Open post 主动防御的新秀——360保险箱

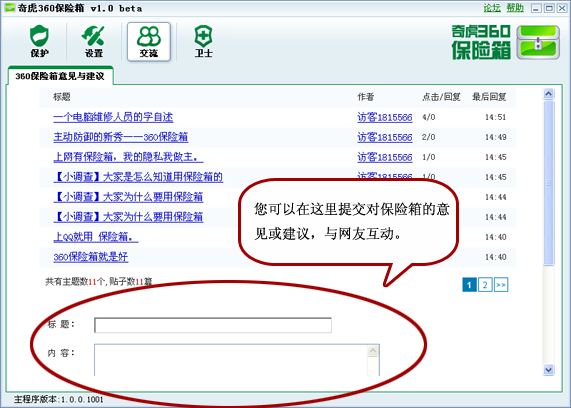[x=121, y=137]
